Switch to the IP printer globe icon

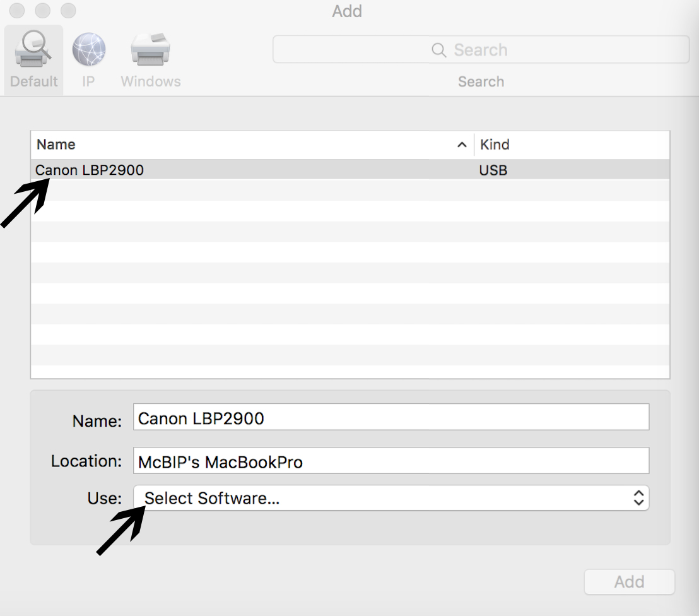[89, 49]
